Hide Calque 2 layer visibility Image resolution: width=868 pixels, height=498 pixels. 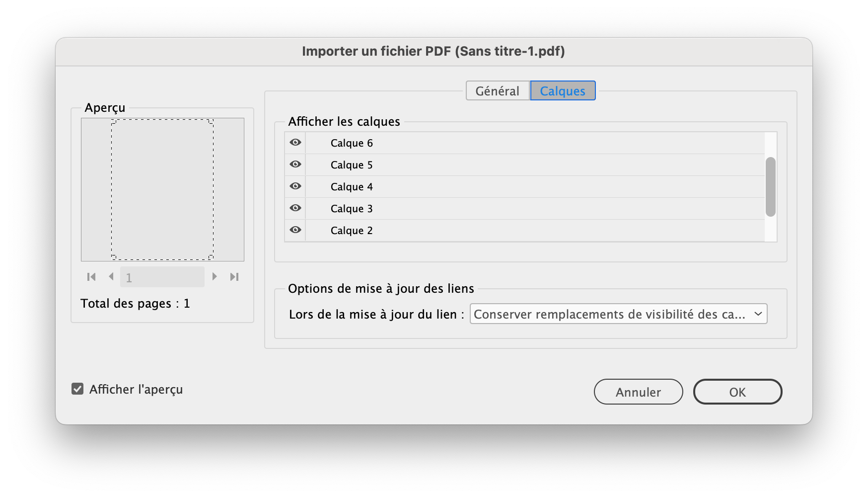[295, 230]
